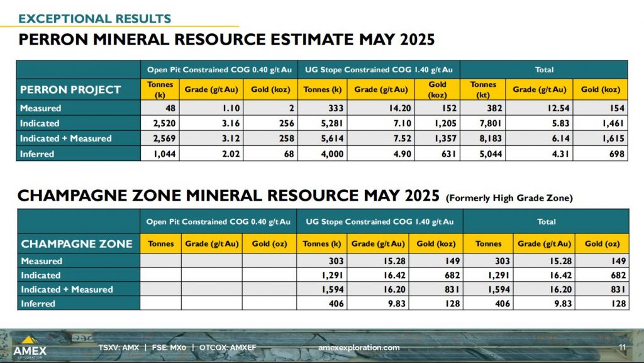Screen dimensions: 644x363
Task: Click UG Stope Constrained header in Champagne table
Action: point(379,221)
